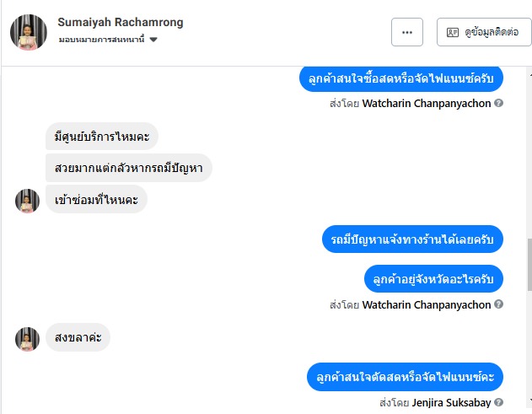The width and height of the screenshot is (532, 414).
Task: Expand the มอบหมายการสนทนานี้ dropdown arrow
Action: [154, 40]
